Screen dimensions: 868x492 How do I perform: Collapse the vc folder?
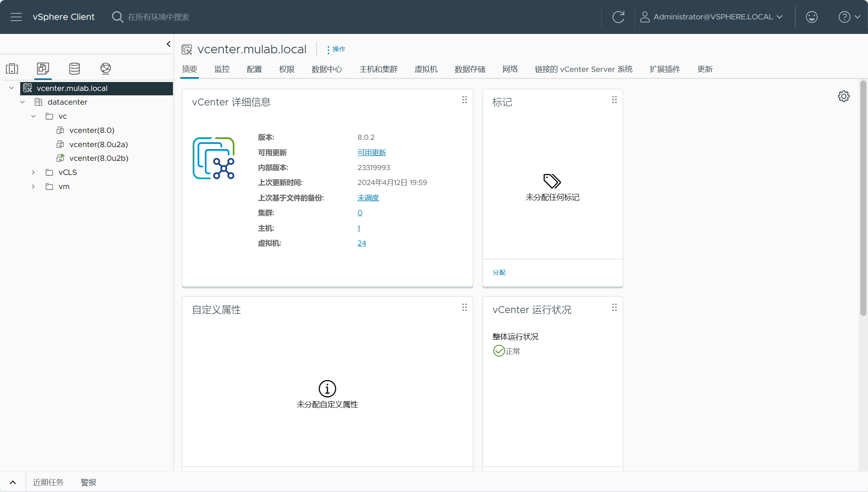coord(34,116)
